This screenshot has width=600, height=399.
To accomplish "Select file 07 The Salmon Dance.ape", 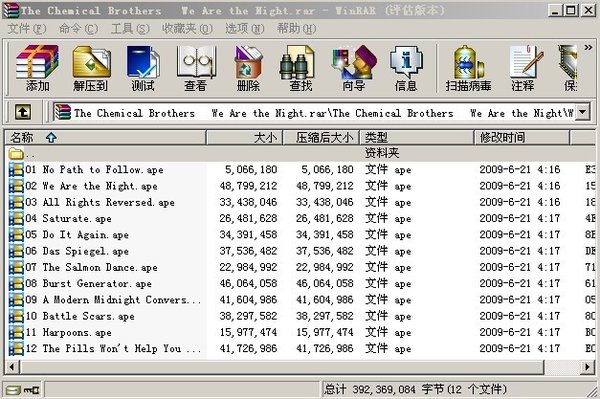I will (300, 267).
